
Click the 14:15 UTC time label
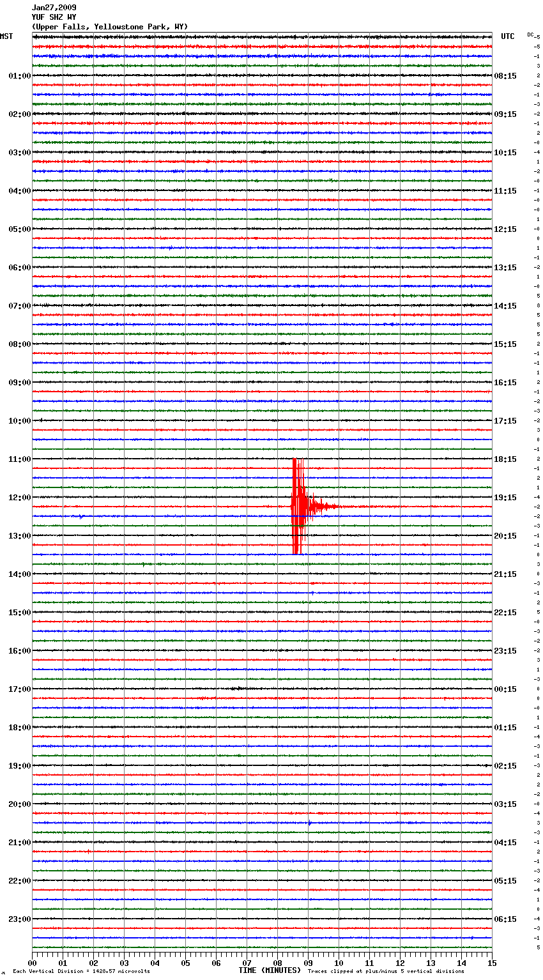click(505, 306)
